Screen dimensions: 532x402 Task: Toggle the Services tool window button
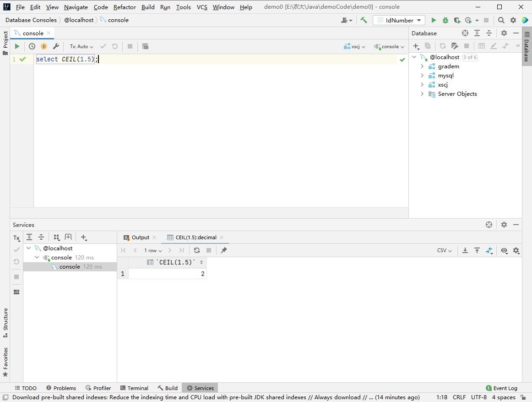[x=200, y=388]
